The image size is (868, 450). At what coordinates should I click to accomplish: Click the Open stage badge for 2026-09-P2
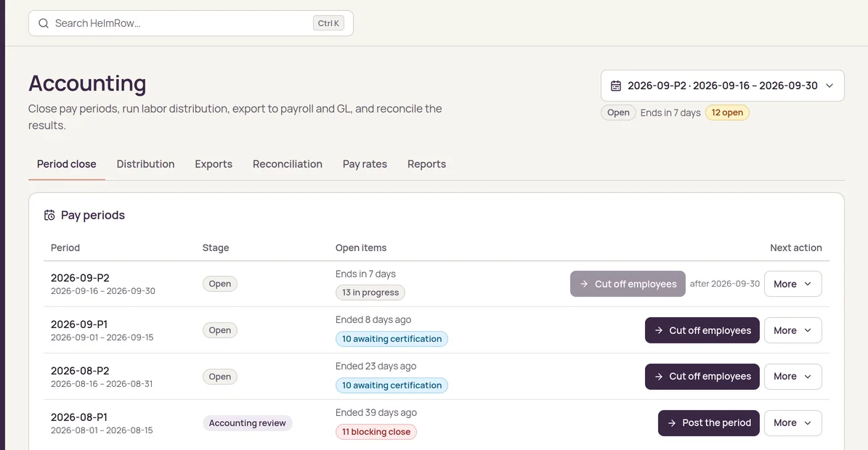point(220,284)
